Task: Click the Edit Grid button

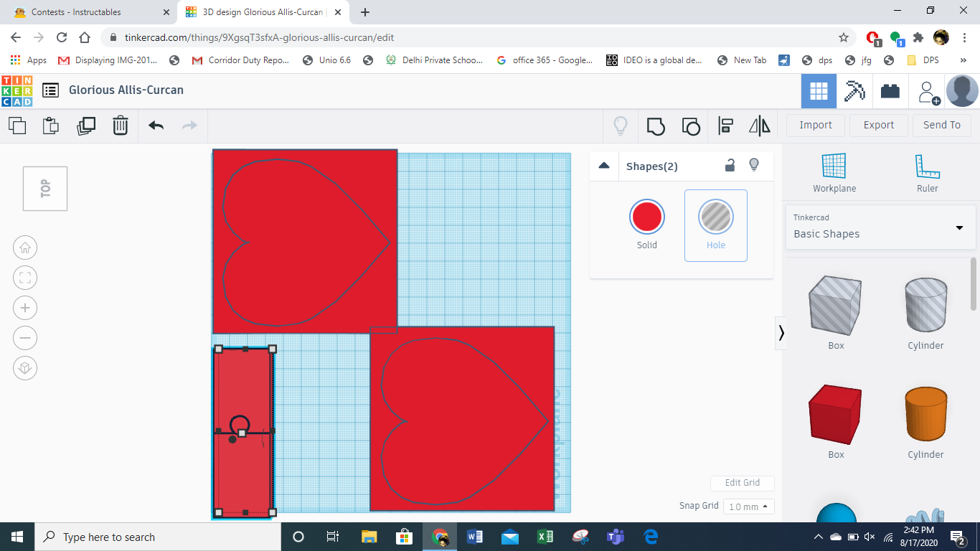Action: (x=743, y=483)
